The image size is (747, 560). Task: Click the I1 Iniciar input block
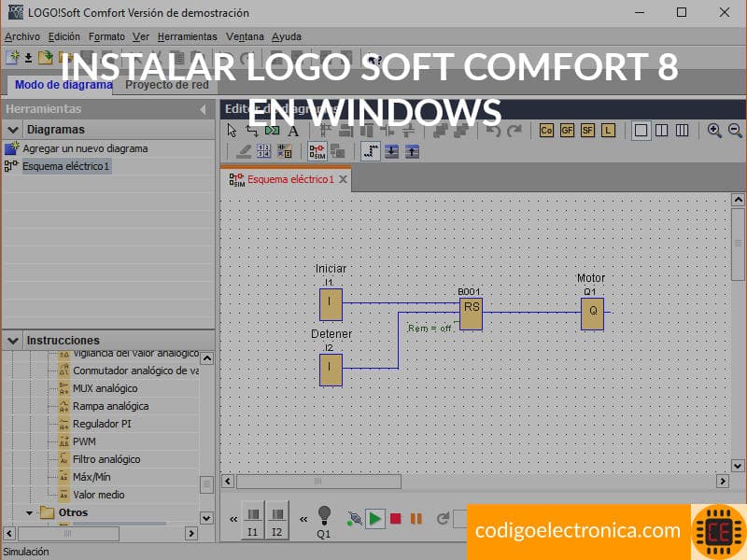[x=331, y=304]
